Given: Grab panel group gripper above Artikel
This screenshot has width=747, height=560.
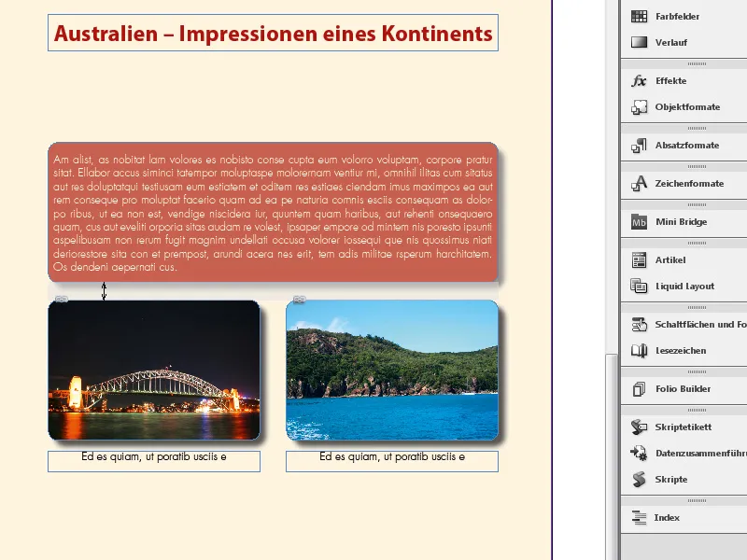Looking at the screenshot, I should pos(697,243).
